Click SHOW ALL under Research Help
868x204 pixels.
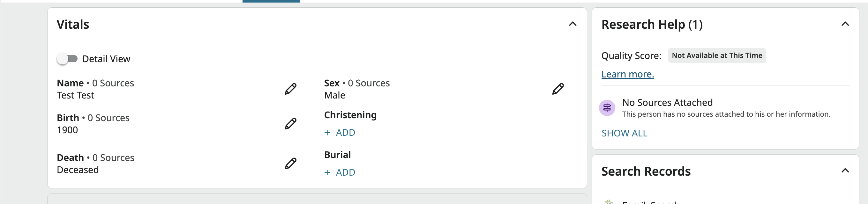(x=625, y=133)
